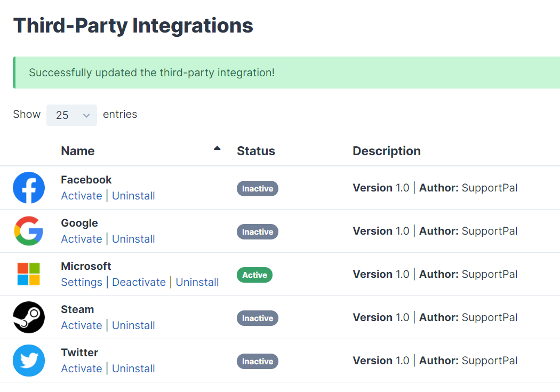Click the Facebook name text
560x392 pixels.
86,180
